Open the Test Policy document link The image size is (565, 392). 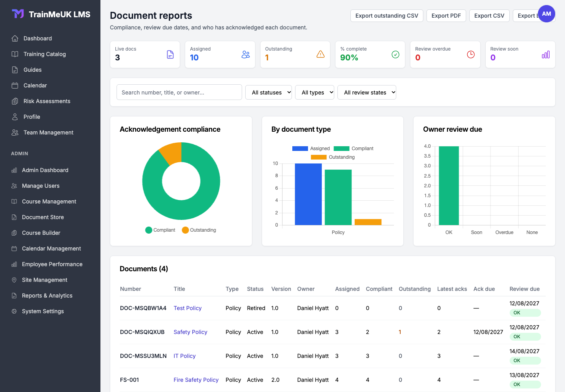coord(188,308)
